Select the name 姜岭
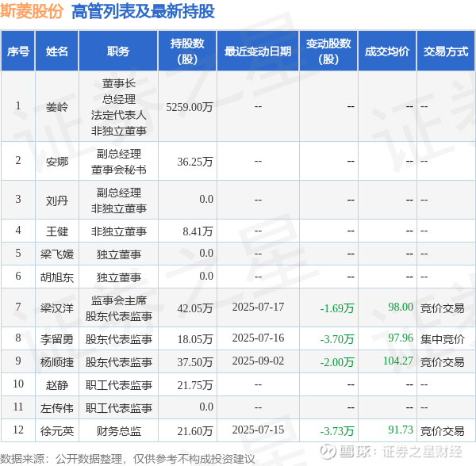The height and width of the screenshot is (466, 476). 57,107
